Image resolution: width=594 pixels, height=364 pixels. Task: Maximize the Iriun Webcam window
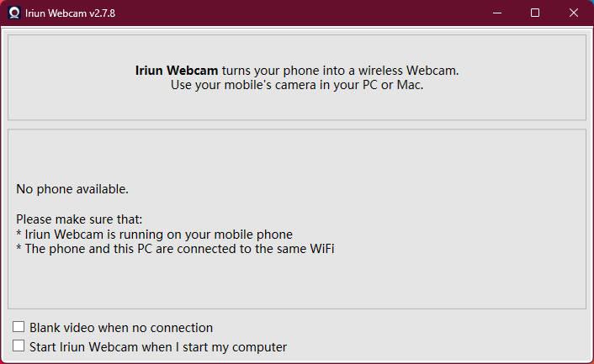pyautogui.click(x=536, y=13)
